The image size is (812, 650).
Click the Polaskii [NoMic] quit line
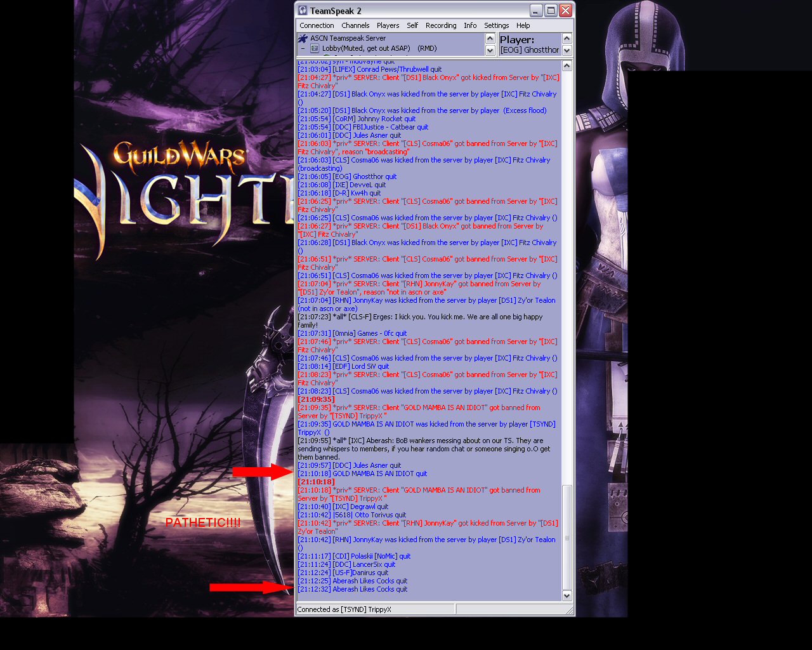[354, 556]
